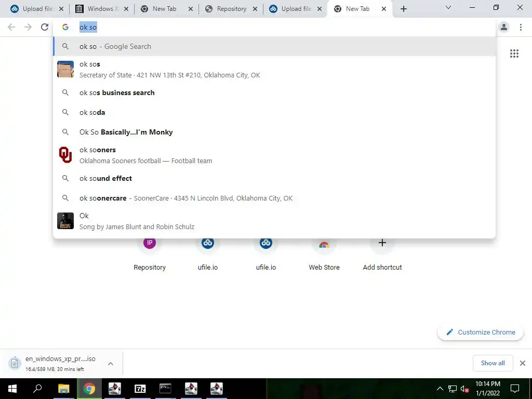This screenshot has height=399, width=532.
Task: Open Windows taskbar search
Action: tap(37, 389)
